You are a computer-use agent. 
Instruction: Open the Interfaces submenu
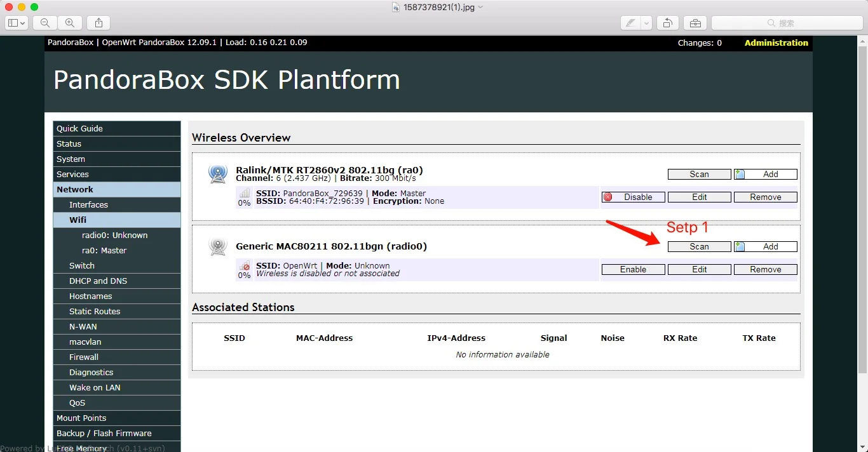point(117,204)
